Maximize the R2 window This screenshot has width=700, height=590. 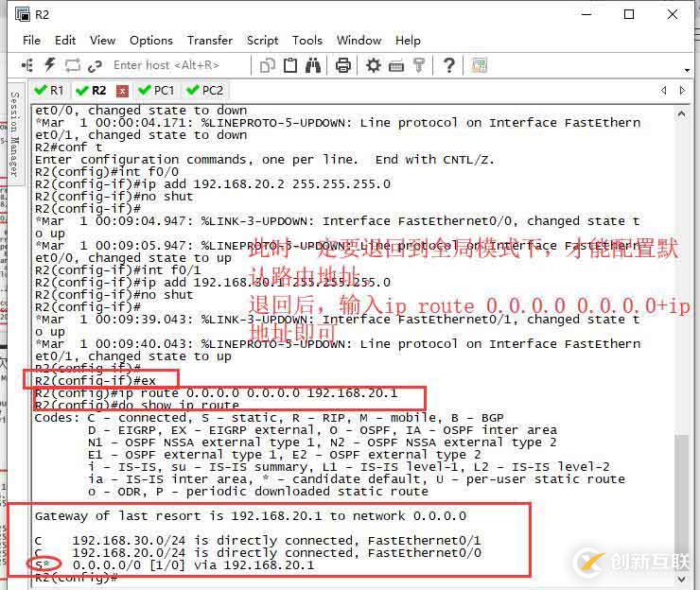[628, 15]
